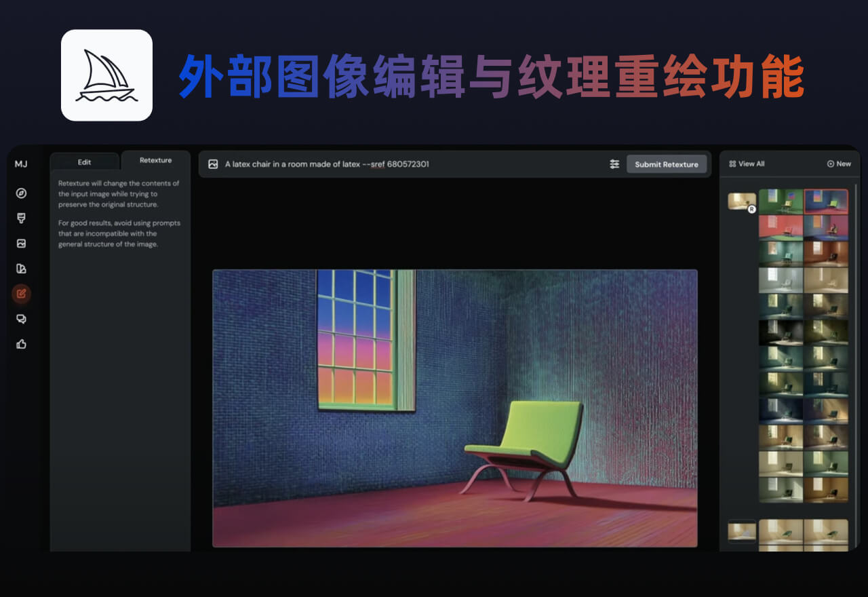Click the Personalize swatch icon in sidebar
Viewport: 868px width, 597px height.
(21, 269)
